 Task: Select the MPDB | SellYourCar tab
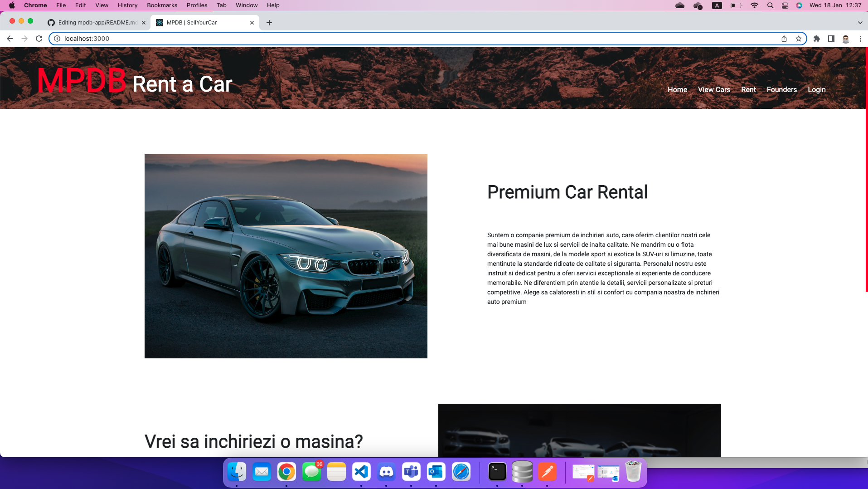[205, 23]
